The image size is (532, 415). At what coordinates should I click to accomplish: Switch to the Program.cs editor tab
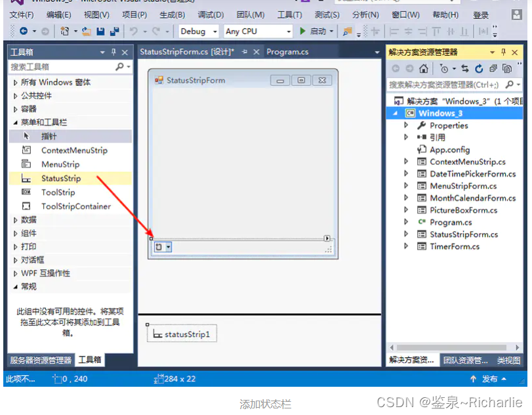287,52
